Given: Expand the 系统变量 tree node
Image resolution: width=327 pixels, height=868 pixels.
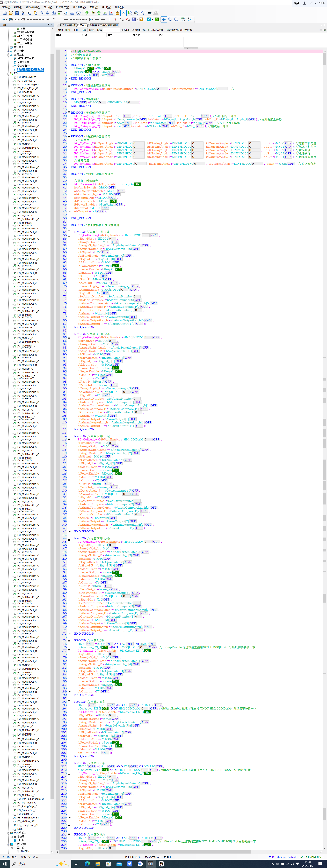Looking at the screenshot, I should tap(8, 51).
